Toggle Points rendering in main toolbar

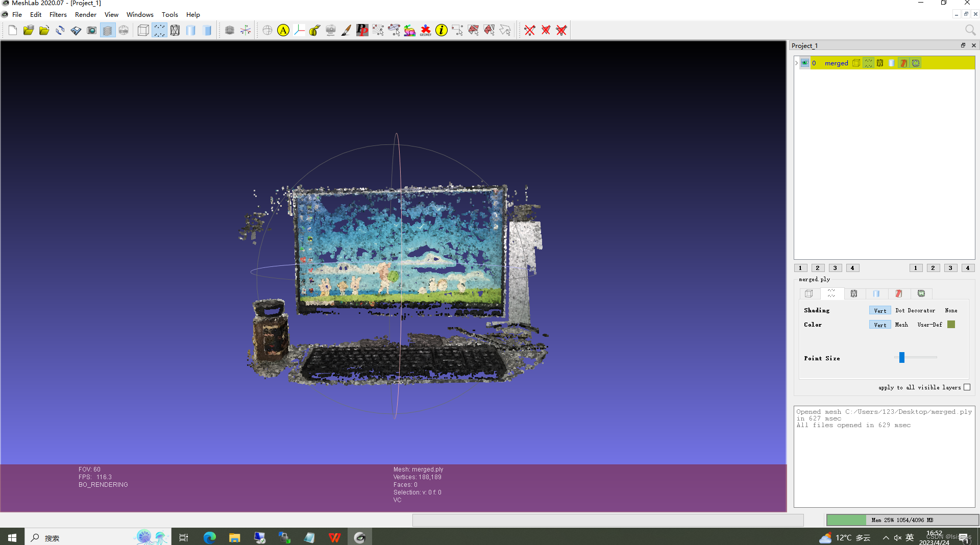pyautogui.click(x=159, y=31)
